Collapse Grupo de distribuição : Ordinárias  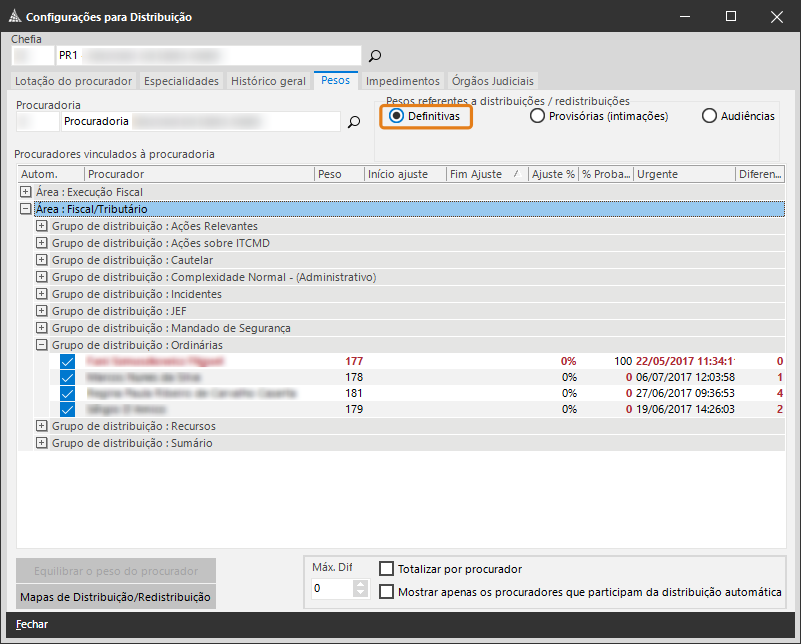tap(42, 345)
